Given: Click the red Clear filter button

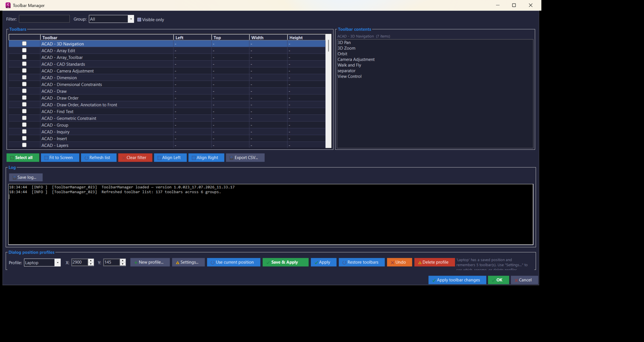Looking at the screenshot, I should pos(135,158).
